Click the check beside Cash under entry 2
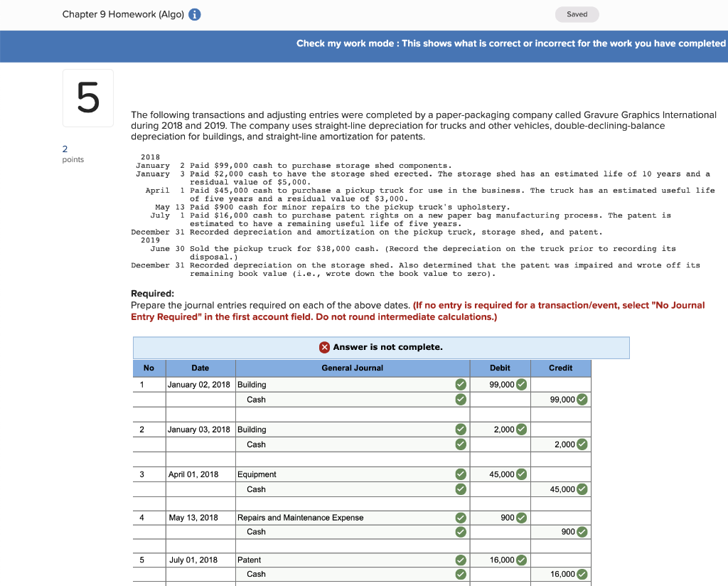 [x=461, y=444]
